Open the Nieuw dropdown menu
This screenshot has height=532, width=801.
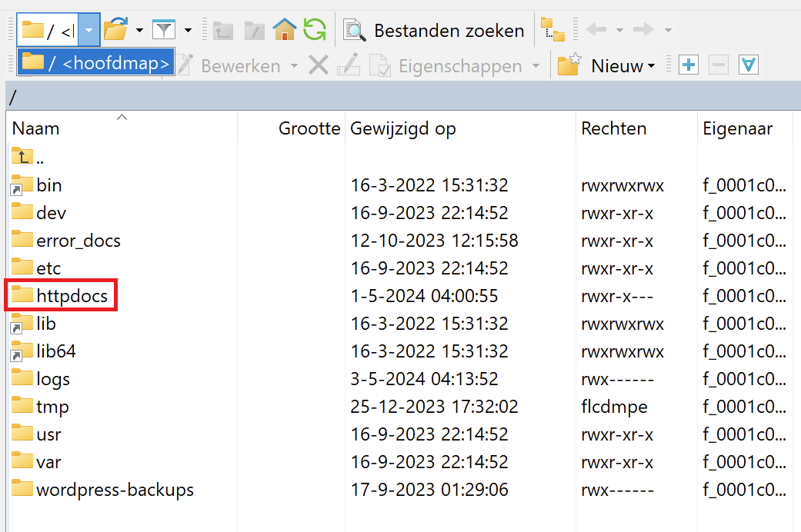point(622,66)
